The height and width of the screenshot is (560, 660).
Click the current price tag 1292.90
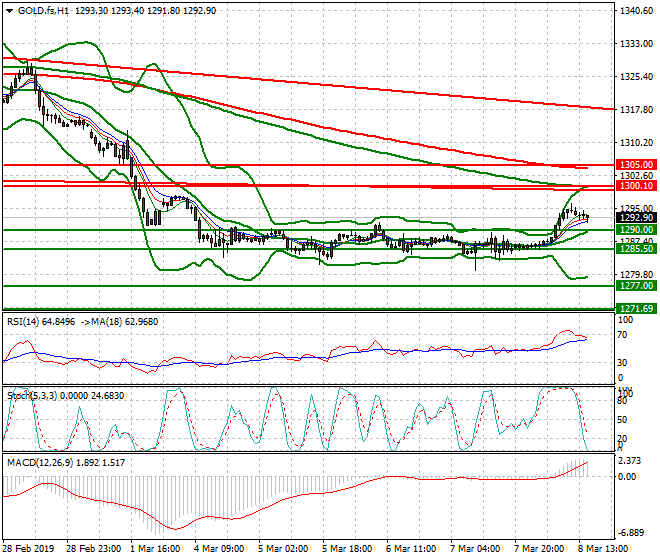pos(636,217)
